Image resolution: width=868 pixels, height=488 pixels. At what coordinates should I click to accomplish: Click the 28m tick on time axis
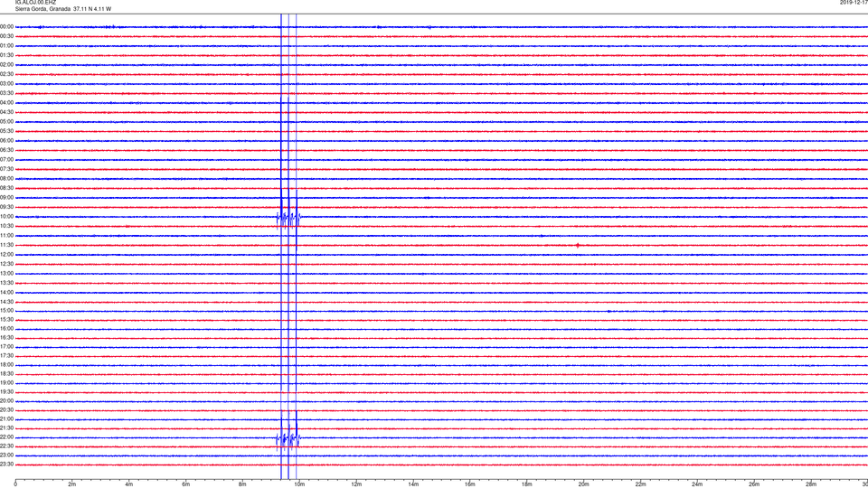pyautogui.click(x=811, y=484)
